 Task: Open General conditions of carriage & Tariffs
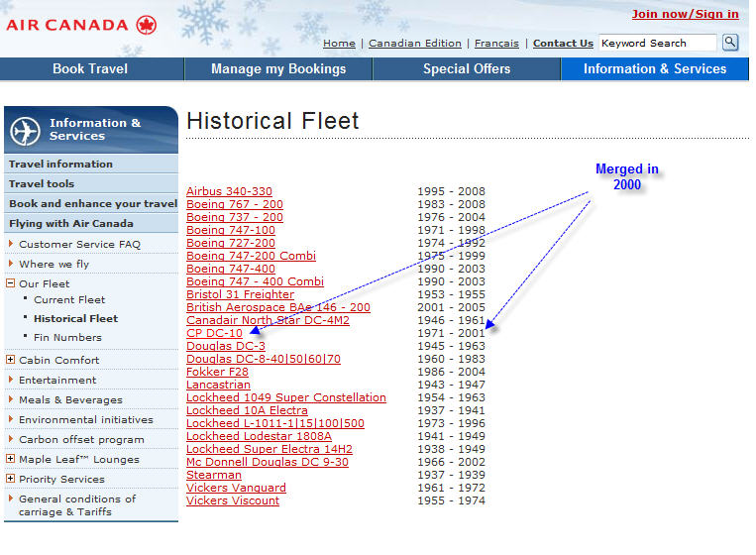click(x=77, y=505)
